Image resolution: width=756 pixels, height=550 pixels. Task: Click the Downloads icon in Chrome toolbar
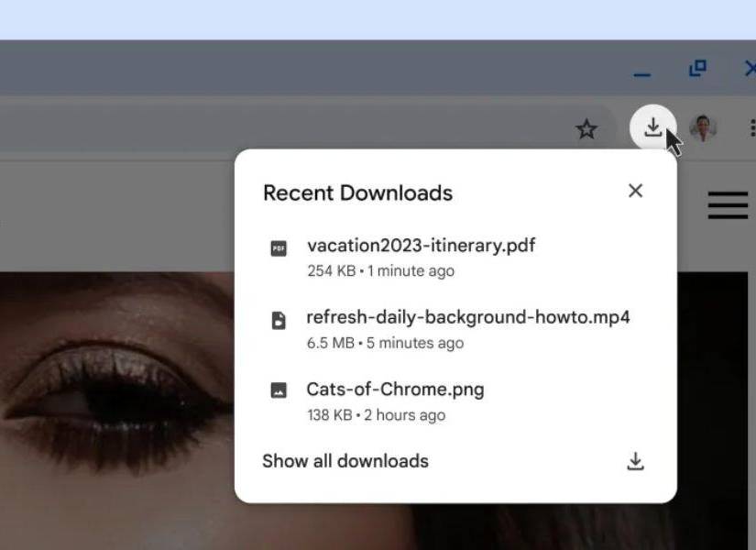652,127
